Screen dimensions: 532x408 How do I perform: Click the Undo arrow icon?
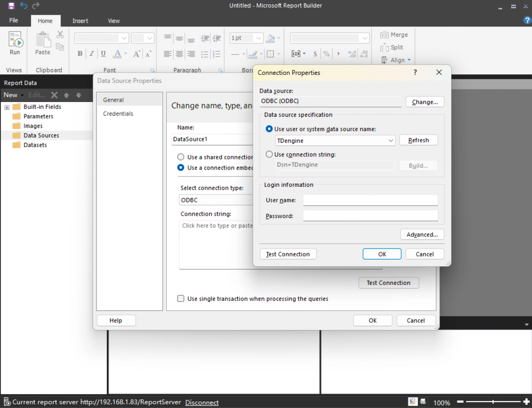pyautogui.click(x=24, y=6)
